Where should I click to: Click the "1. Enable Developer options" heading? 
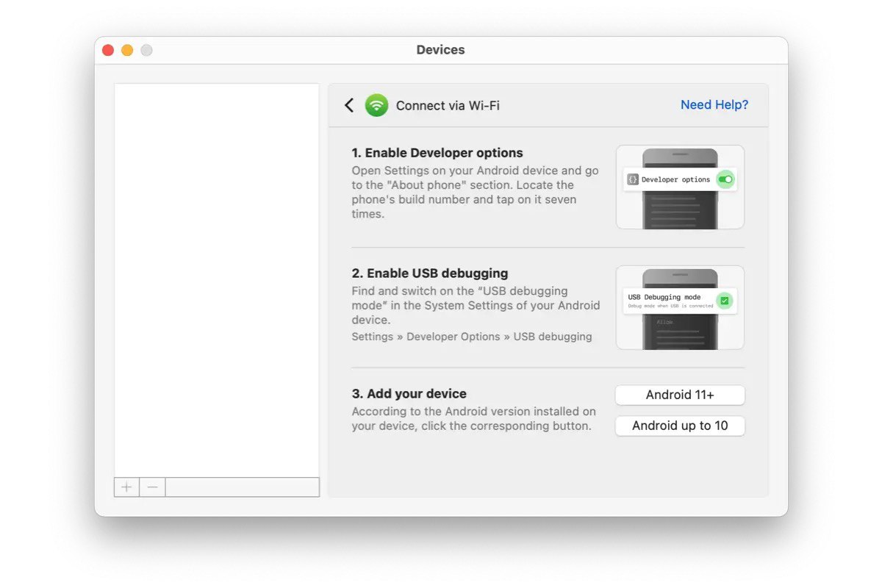click(437, 153)
